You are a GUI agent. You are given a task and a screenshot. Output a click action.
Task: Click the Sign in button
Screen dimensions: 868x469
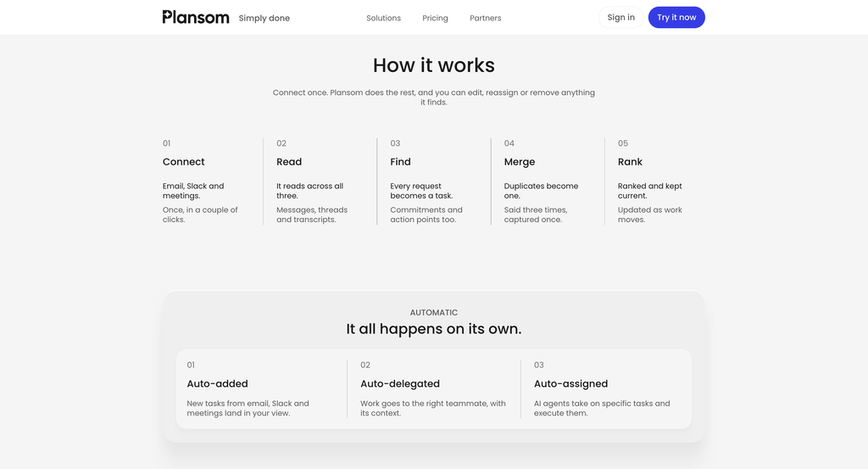pyautogui.click(x=621, y=17)
